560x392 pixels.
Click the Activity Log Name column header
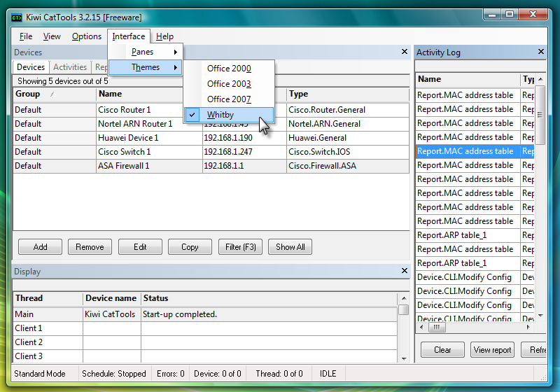click(x=468, y=79)
